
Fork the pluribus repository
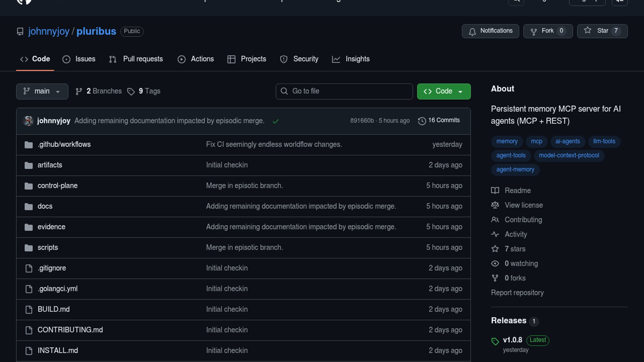(x=547, y=31)
